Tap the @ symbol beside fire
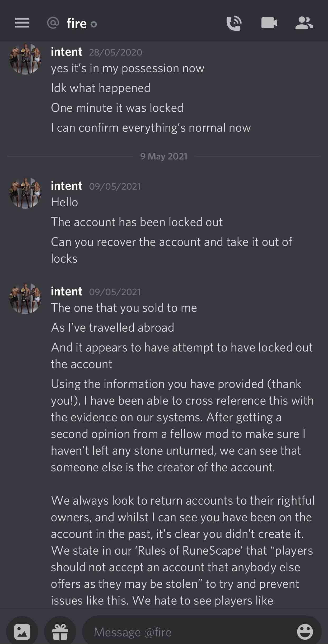 53,23
